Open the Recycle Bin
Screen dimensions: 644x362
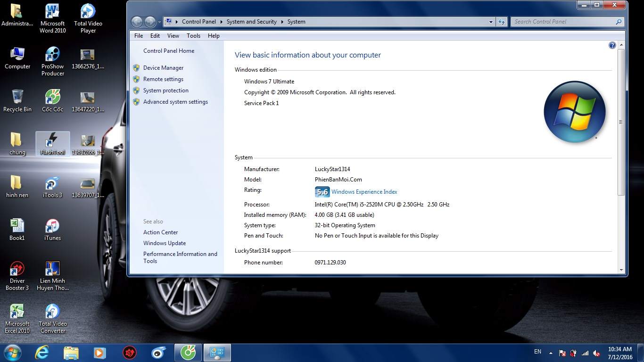(17, 100)
